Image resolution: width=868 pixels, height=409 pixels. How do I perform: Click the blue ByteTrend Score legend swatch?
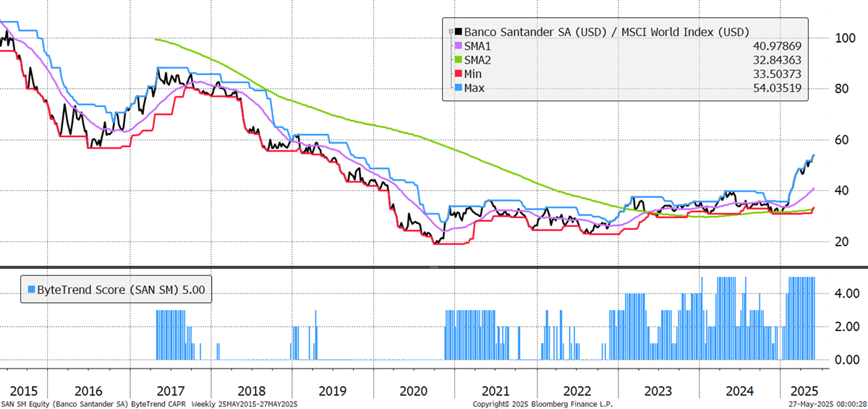(31, 288)
